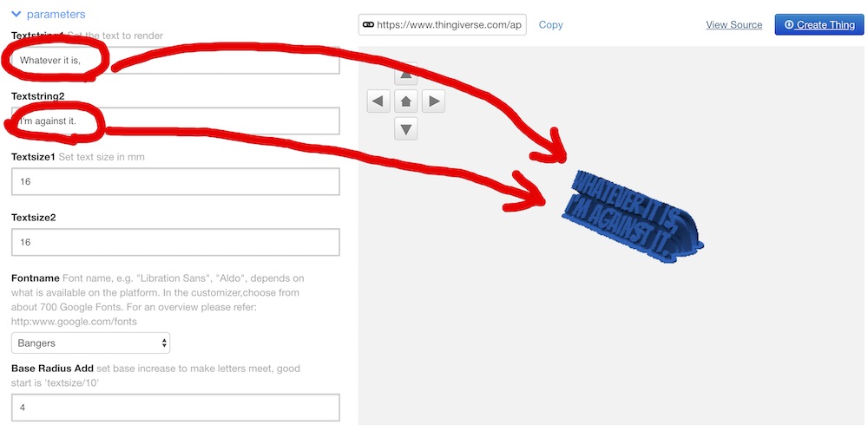
Task: Click the Textsize1 input field
Action: pos(175,181)
